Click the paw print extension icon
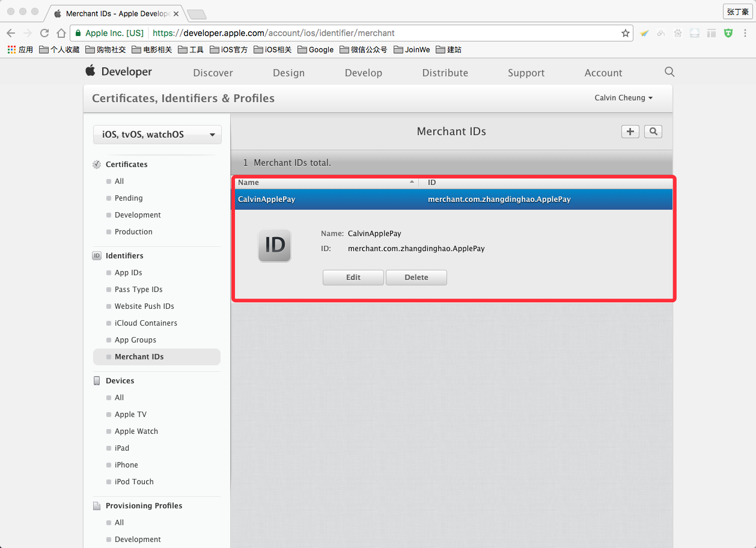The image size is (756, 548). click(678, 33)
